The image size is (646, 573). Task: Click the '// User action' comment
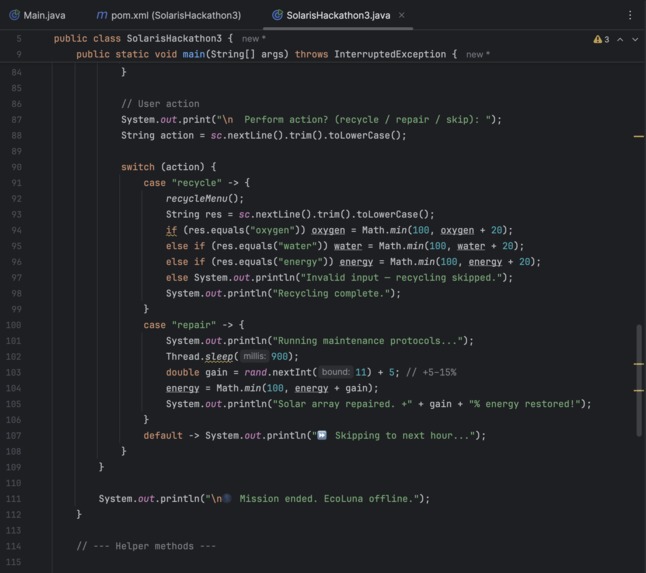tap(160, 104)
